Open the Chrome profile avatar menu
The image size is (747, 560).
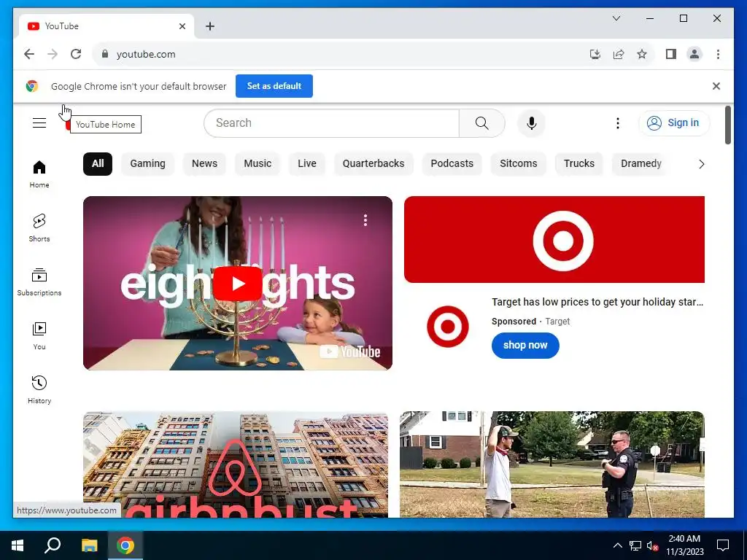coord(694,54)
